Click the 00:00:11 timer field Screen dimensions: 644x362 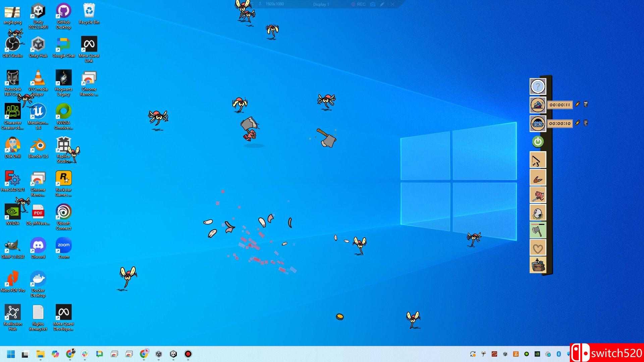click(559, 105)
